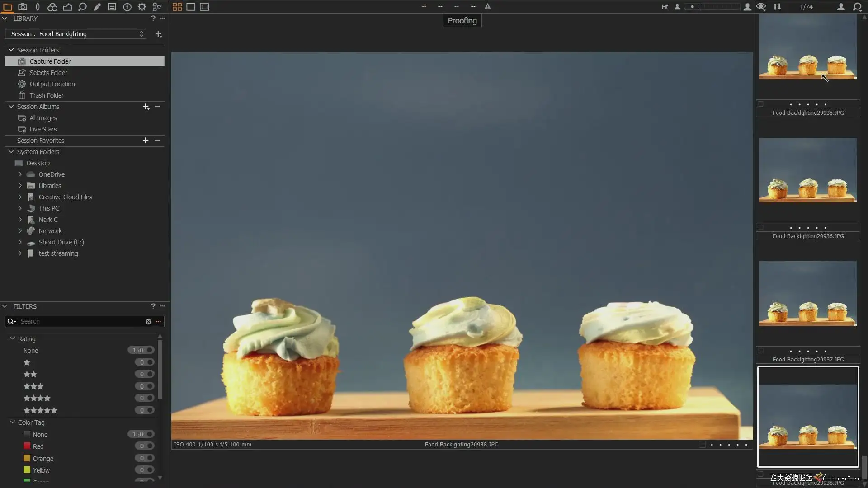Switch viewer to multi-image grid view

coord(177,7)
